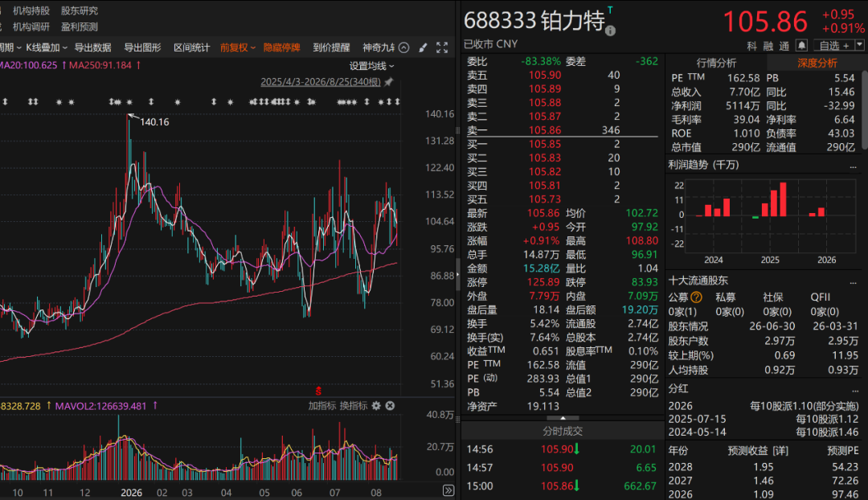The width and height of the screenshot is (868, 500).
Task: Click the price alert bell icon
Action: (801, 45)
